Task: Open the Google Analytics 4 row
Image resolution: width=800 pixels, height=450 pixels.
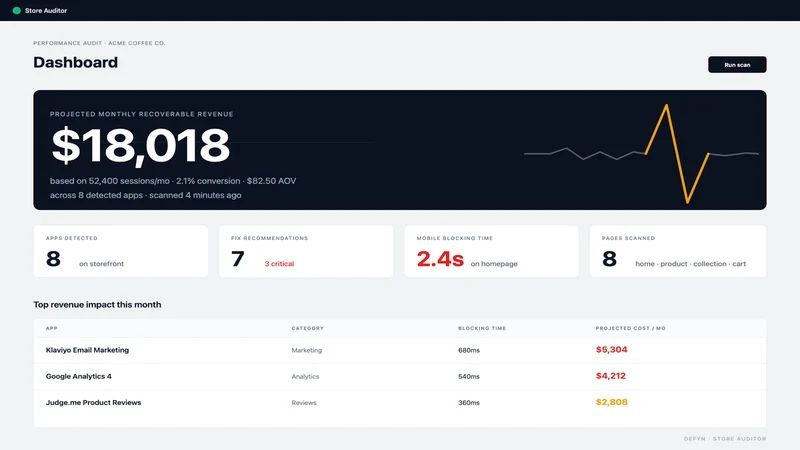Action: (x=400, y=377)
